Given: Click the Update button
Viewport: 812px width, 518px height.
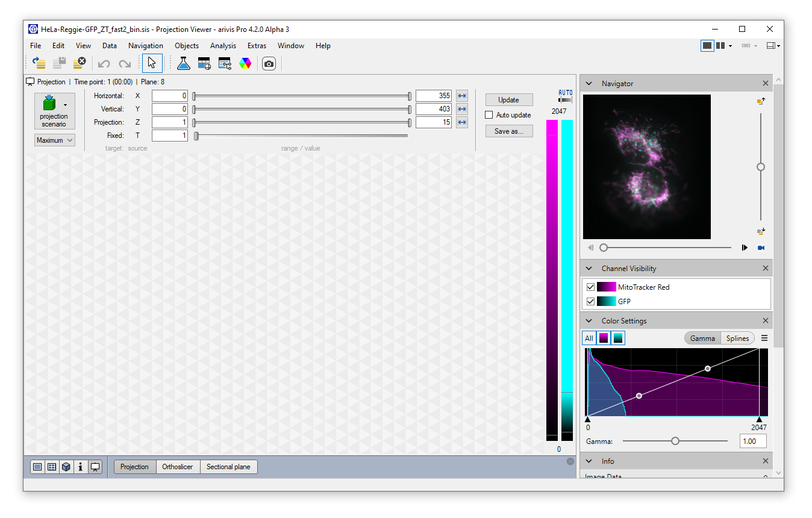Looking at the screenshot, I should pos(508,99).
